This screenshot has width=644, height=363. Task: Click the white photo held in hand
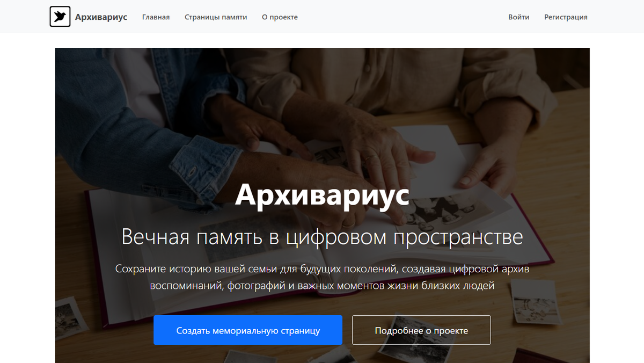coord(434,156)
